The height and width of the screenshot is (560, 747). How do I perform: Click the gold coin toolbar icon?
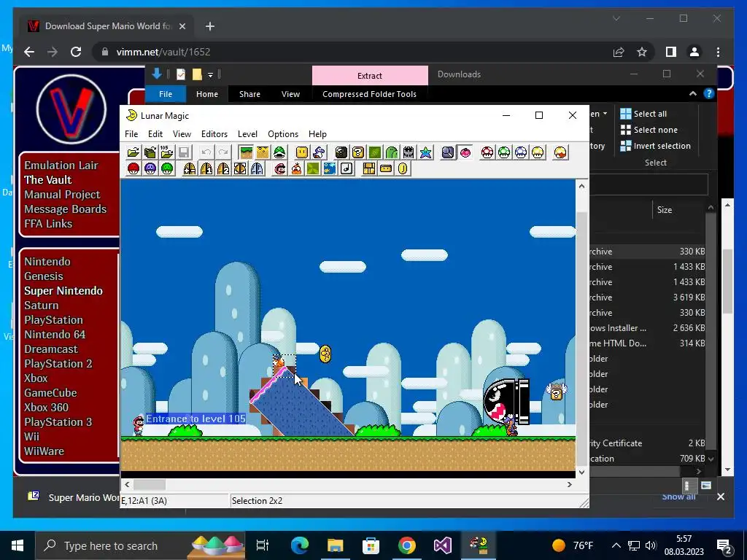(403, 168)
